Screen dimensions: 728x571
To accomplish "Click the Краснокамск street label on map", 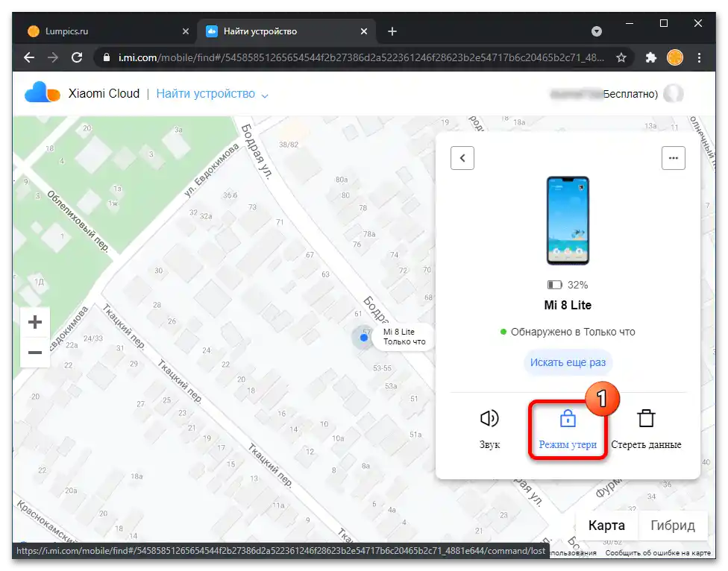I will tap(45, 521).
